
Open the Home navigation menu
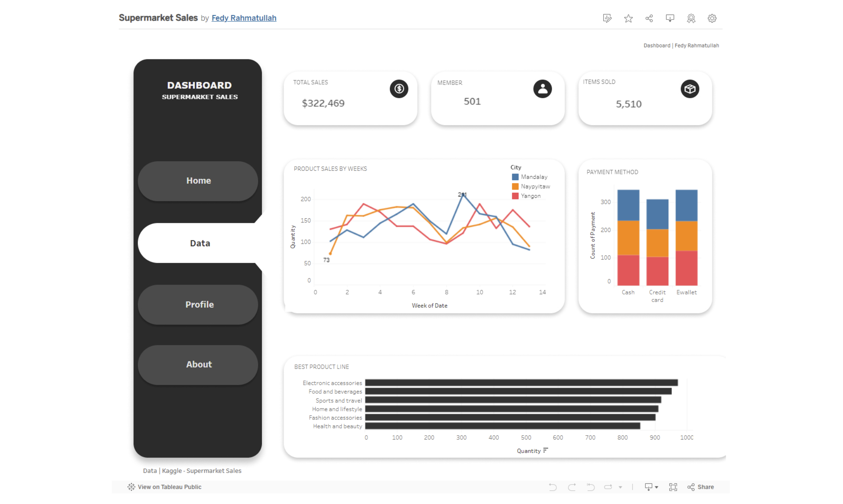coord(198,180)
